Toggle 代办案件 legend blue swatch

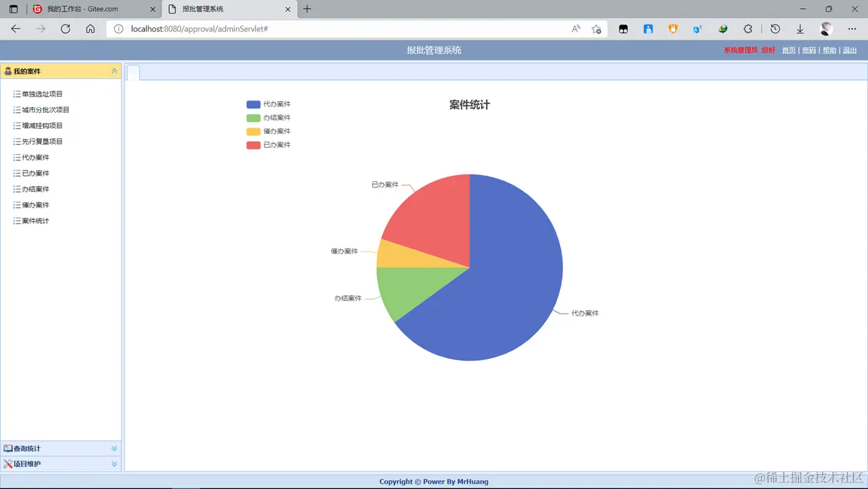click(x=253, y=104)
